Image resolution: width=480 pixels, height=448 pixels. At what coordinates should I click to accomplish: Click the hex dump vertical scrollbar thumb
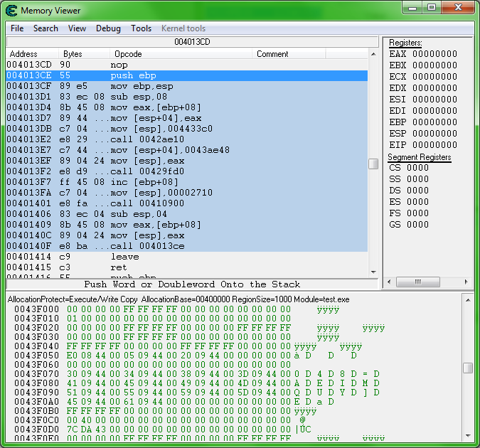pos(467,368)
